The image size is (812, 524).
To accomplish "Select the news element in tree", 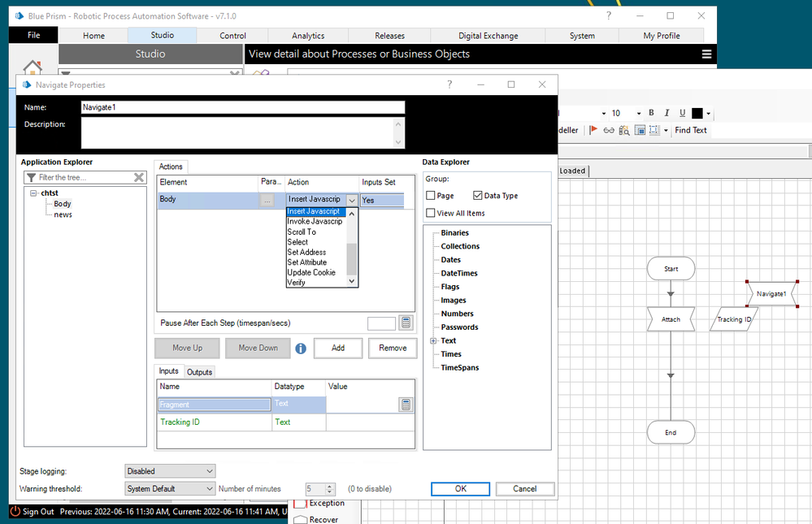I will click(63, 214).
